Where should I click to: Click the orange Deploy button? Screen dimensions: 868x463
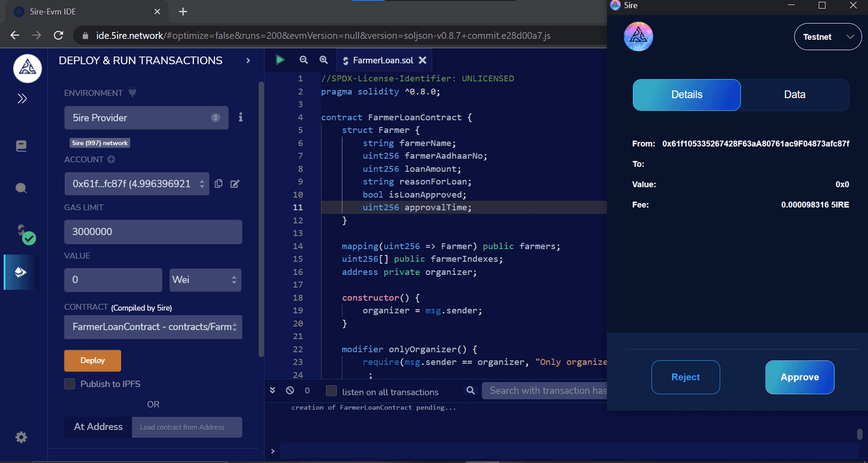[93, 361]
